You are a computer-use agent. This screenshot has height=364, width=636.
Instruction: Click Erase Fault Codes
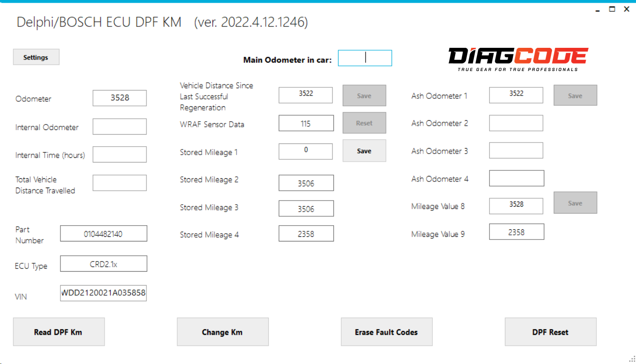click(386, 331)
